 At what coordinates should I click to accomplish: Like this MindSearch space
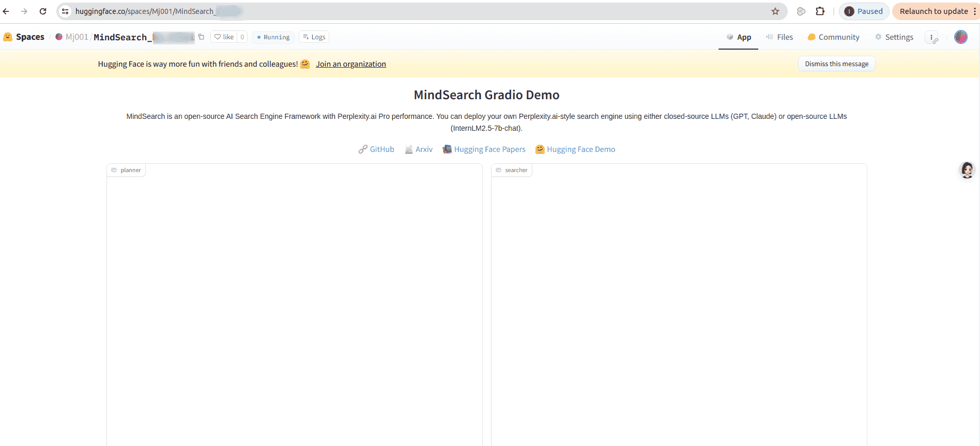(x=224, y=37)
